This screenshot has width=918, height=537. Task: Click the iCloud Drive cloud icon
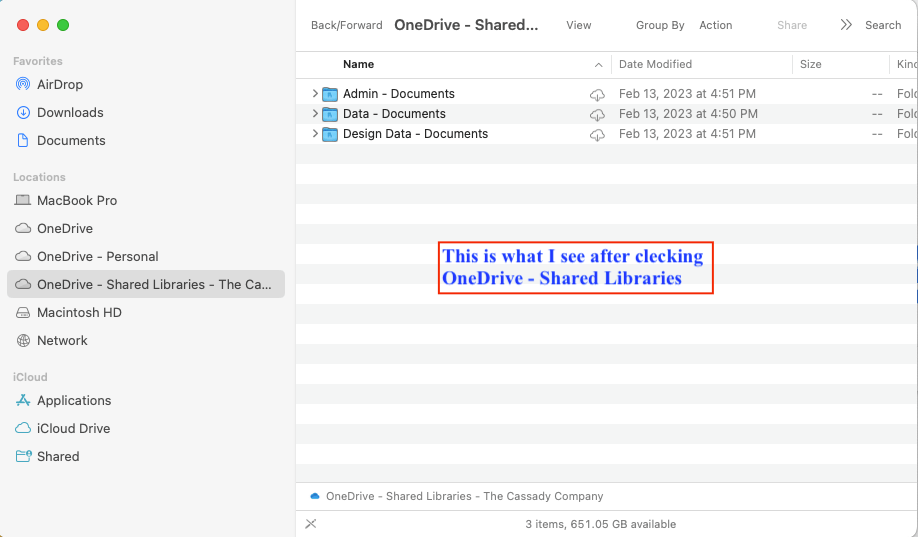pyautogui.click(x=23, y=429)
